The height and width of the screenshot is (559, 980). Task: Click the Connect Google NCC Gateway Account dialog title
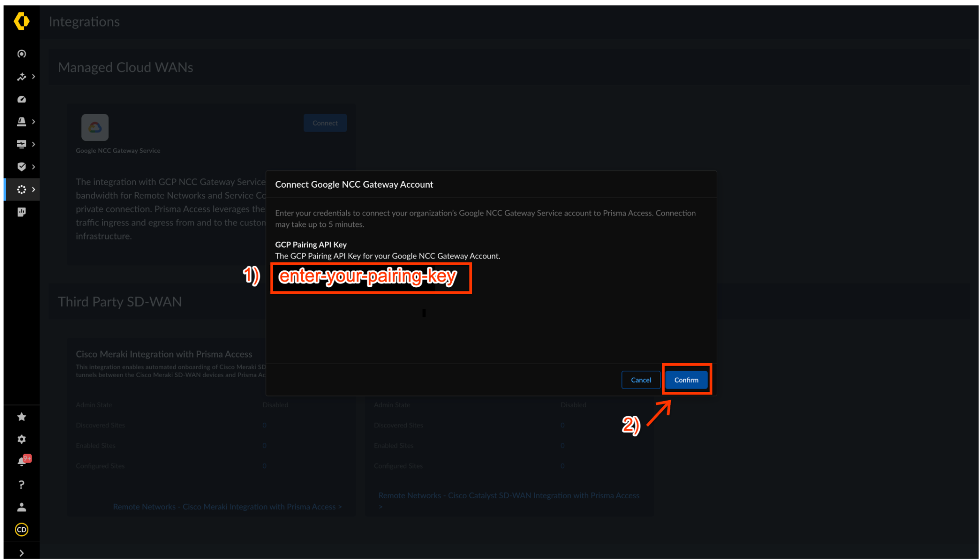coord(354,185)
